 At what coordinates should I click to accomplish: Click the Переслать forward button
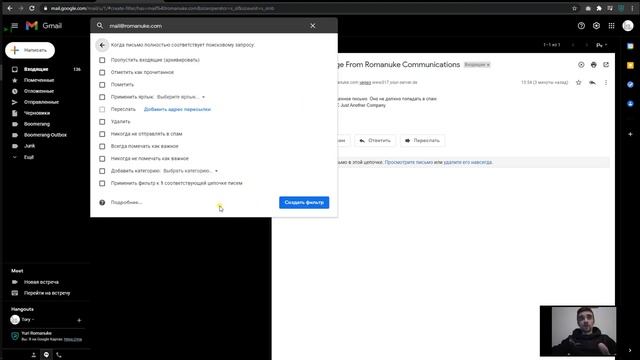[422, 140]
